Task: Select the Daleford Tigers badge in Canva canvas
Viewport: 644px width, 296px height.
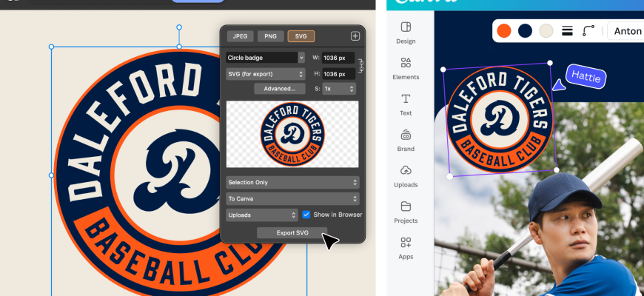Action: 500,119
